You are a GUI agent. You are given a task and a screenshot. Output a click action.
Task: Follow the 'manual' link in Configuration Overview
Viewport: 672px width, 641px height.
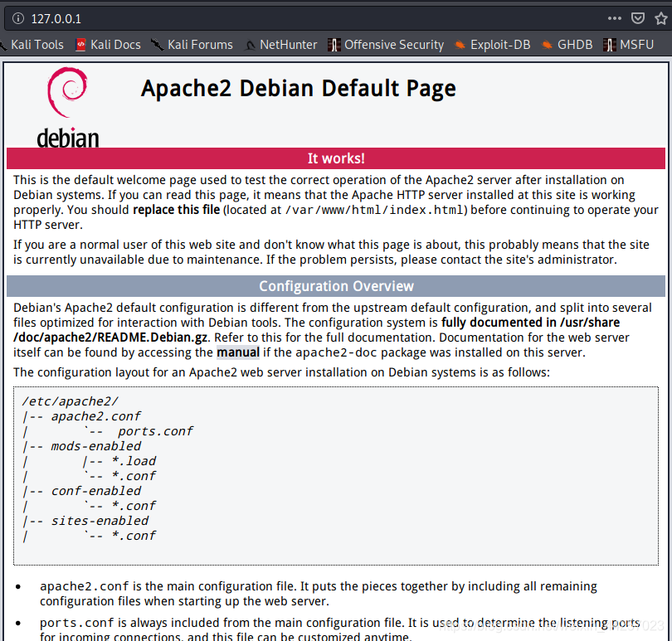click(x=238, y=352)
